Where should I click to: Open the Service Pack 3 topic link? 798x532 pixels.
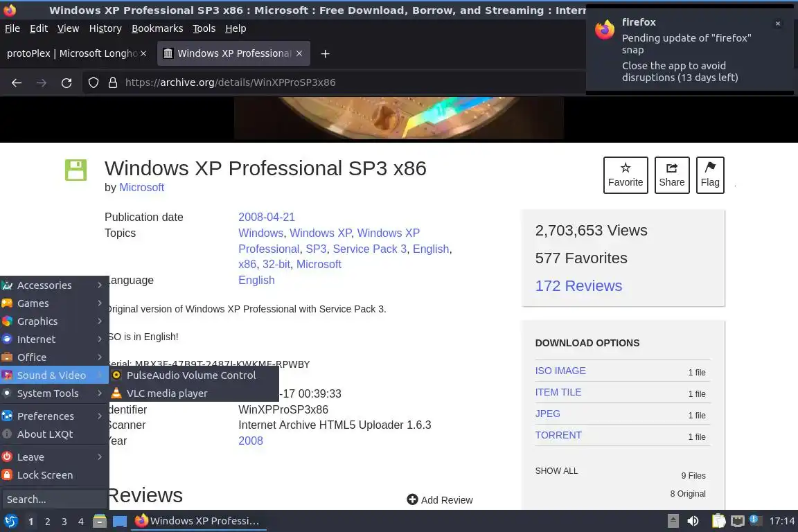coord(369,249)
